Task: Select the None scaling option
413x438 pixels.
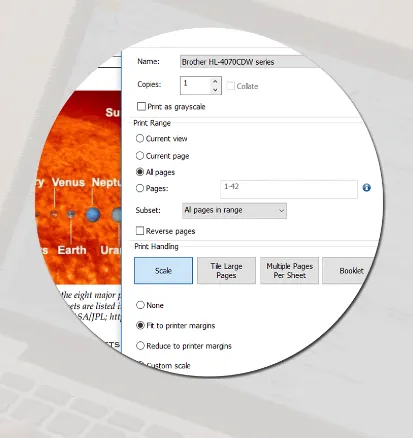Action: click(x=140, y=305)
